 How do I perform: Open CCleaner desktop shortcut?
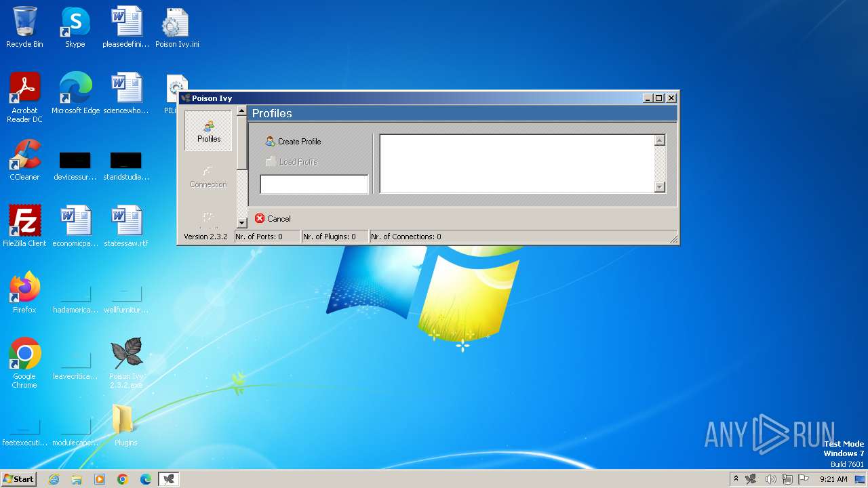(24, 160)
